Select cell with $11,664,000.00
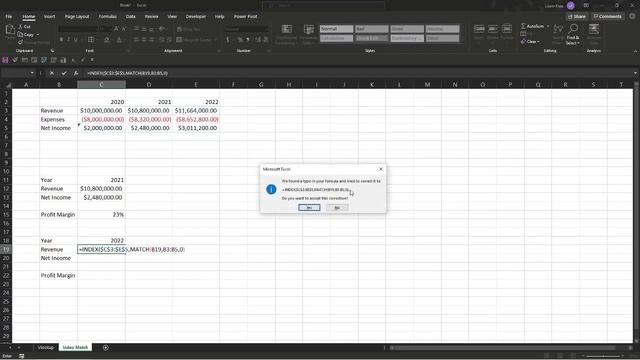 tap(196, 111)
